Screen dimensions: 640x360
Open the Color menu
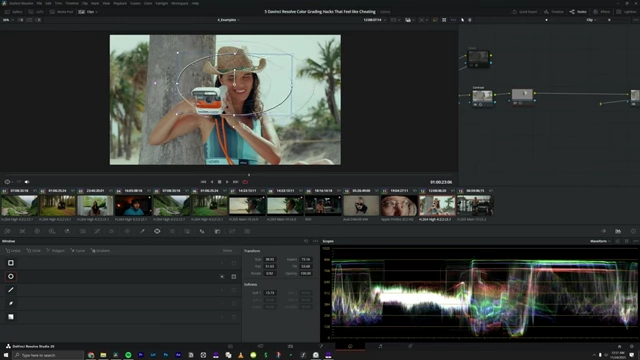pyautogui.click(x=148, y=3)
